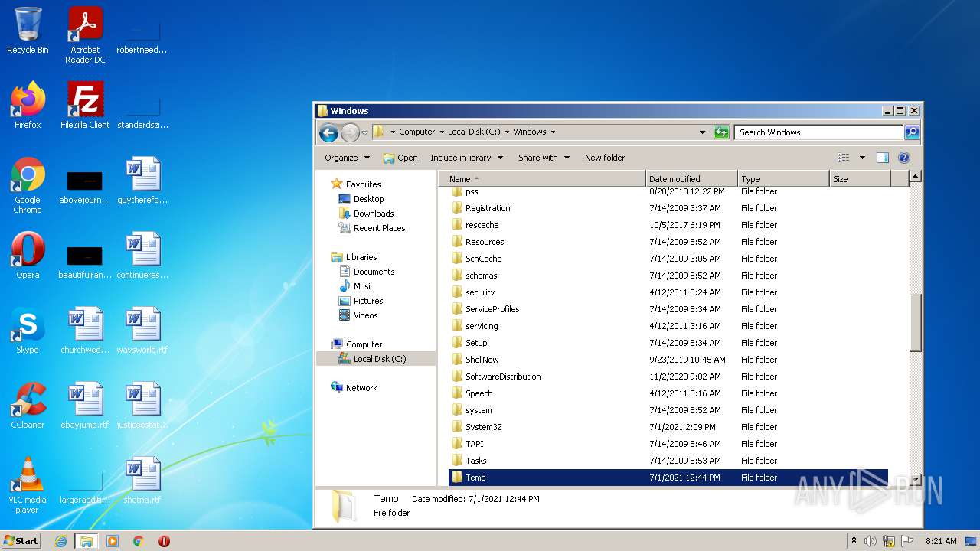Sort by Type column header
980x551 pixels.
(783, 179)
